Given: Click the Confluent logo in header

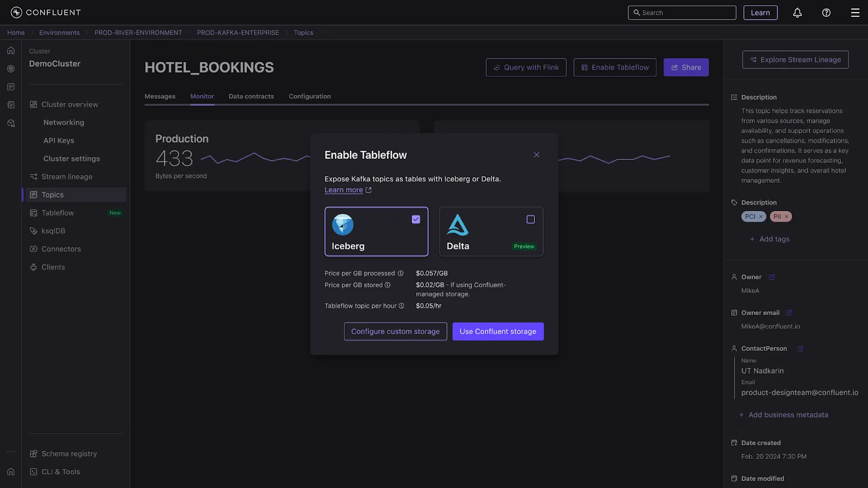Looking at the screenshot, I should point(46,12).
